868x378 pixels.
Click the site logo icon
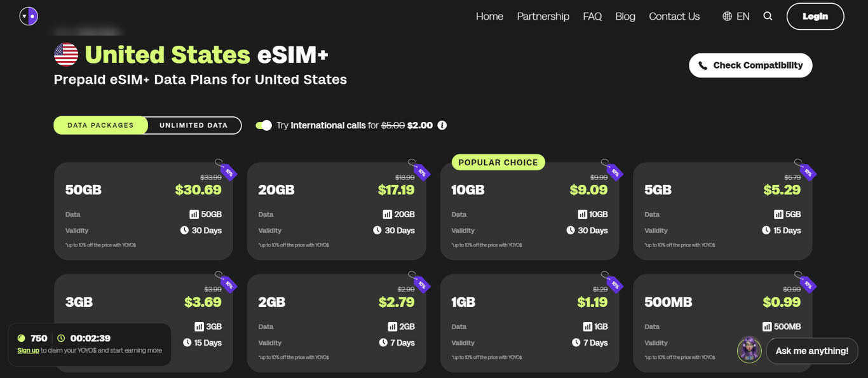[x=29, y=16]
